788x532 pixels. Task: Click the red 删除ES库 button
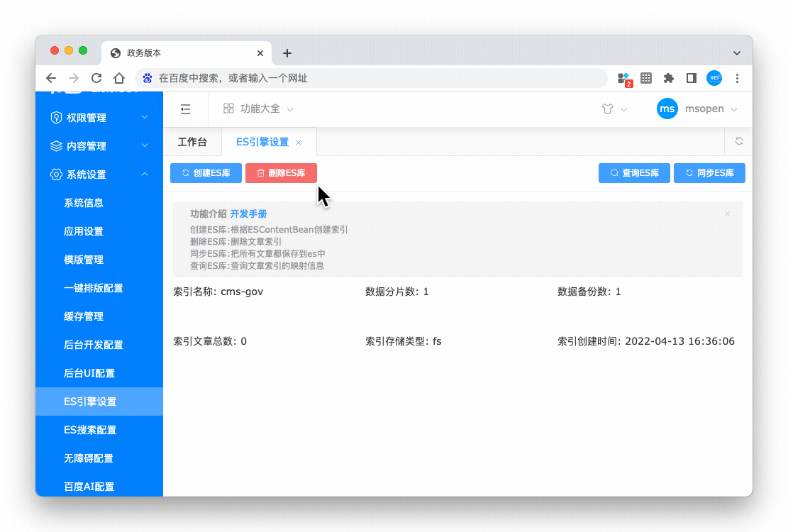(281, 173)
